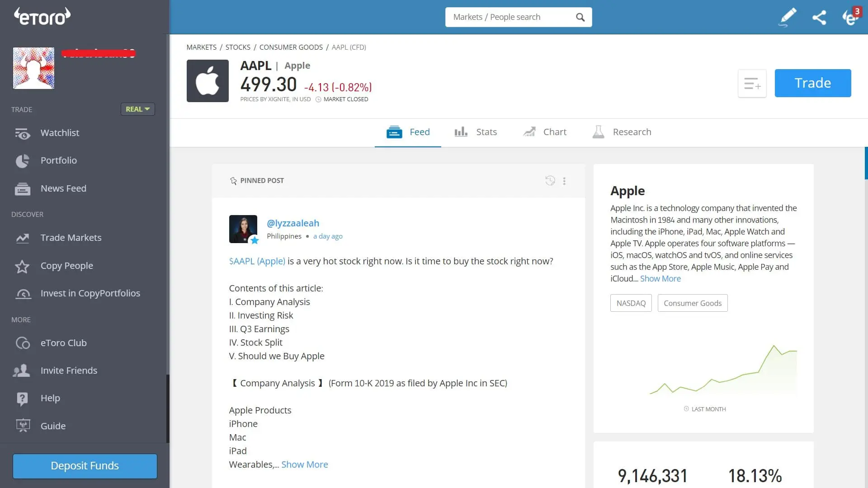Click the blue Trade button
The width and height of the screenshot is (868, 488).
pos(812,83)
